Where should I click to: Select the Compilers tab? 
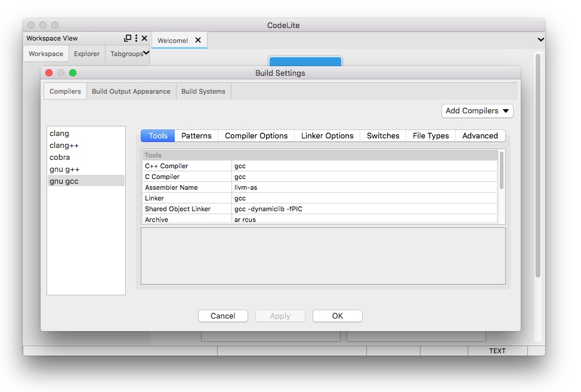[x=65, y=91]
